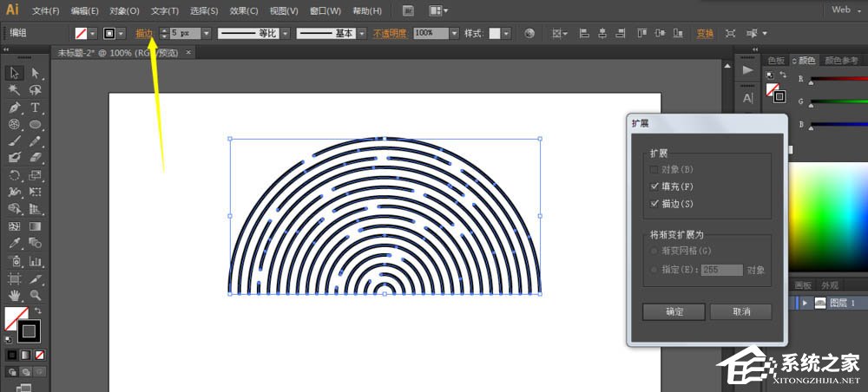Activate the Hand tool
This screenshot has width=868, height=392.
(x=15, y=296)
